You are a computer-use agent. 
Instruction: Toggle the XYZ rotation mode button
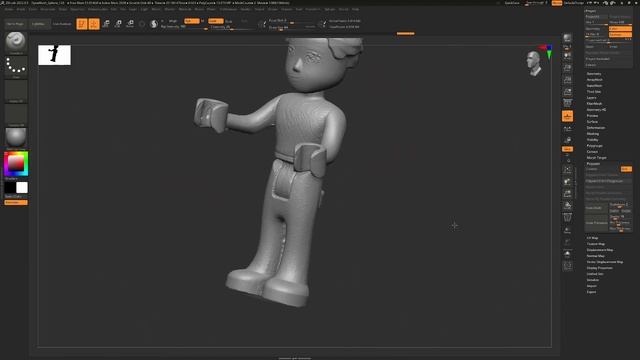pyautogui.click(x=567, y=149)
